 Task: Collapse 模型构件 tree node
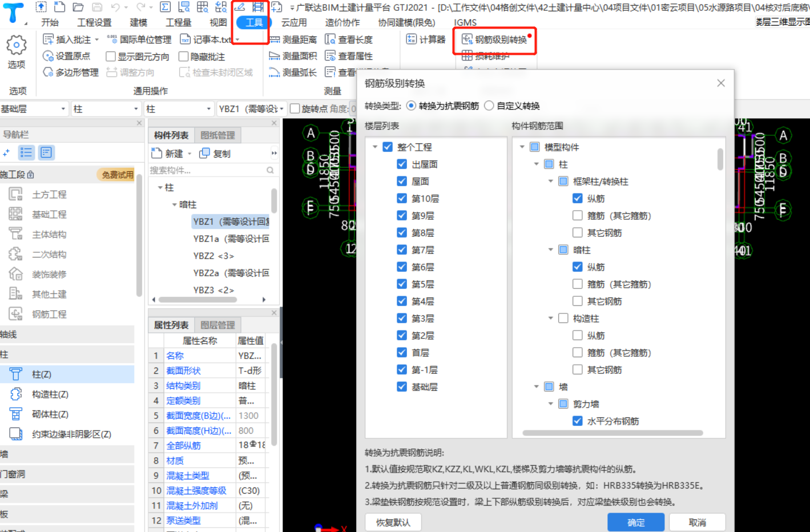coord(522,147)
